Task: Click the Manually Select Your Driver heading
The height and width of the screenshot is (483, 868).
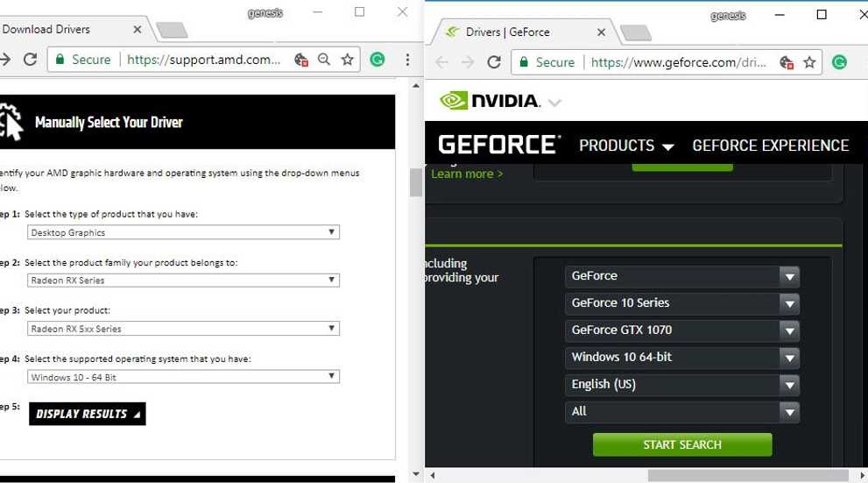Action: [x=109, y=122]
